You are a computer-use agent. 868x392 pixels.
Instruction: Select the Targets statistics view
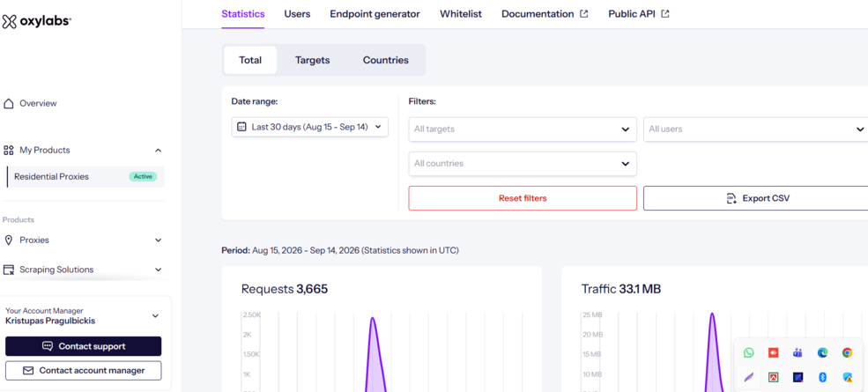point(312,60)
